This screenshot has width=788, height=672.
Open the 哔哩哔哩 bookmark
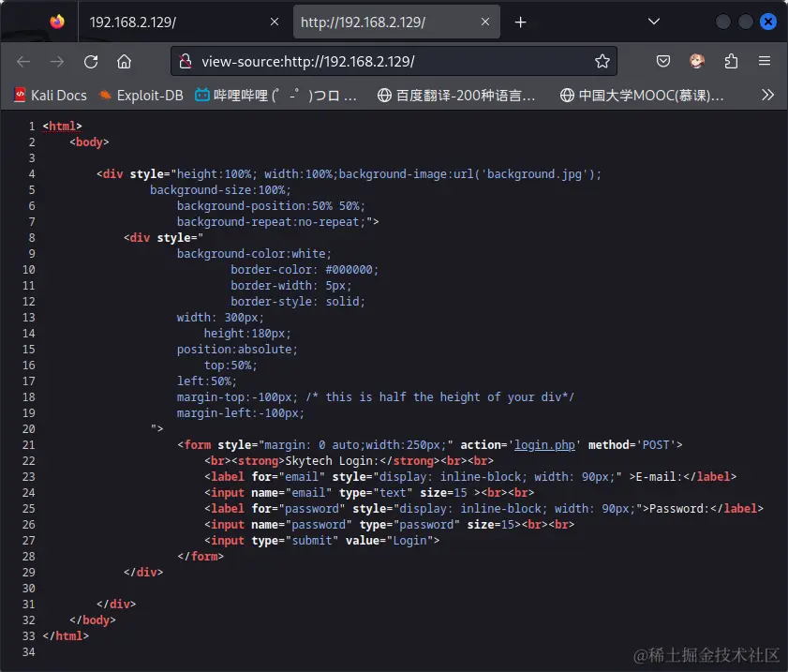pyautogui.click(x=275, y=95)
